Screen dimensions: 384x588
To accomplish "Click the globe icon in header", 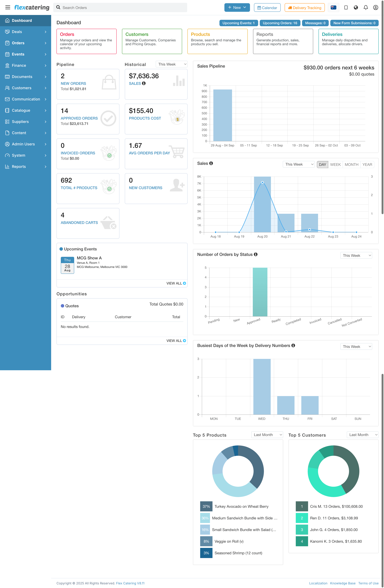I will (x=356, y=7).
